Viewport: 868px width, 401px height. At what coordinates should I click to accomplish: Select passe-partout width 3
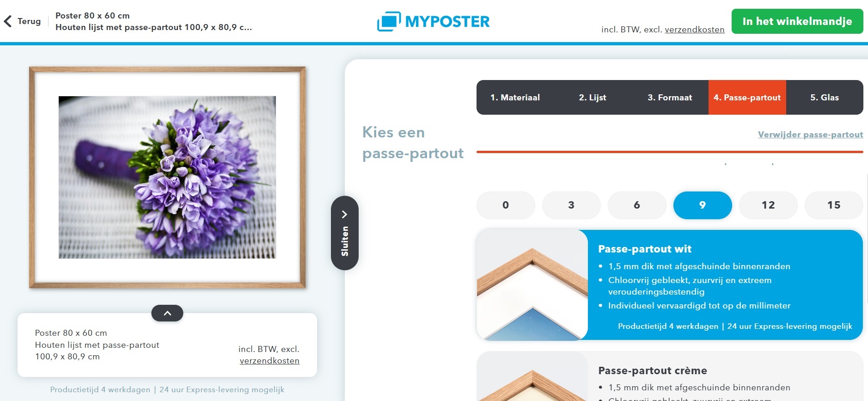571,205
